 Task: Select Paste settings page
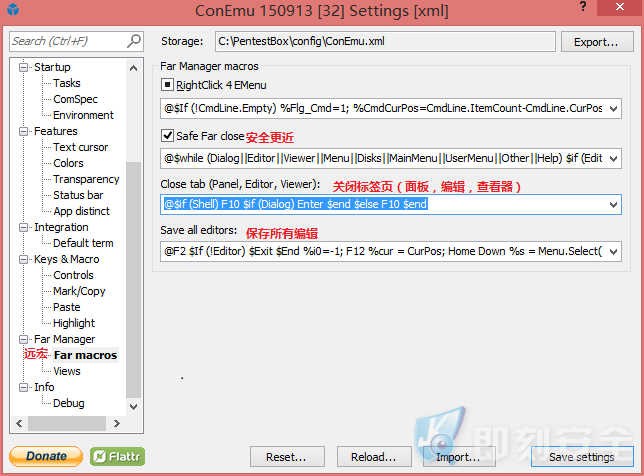click(x=67, y=307)
